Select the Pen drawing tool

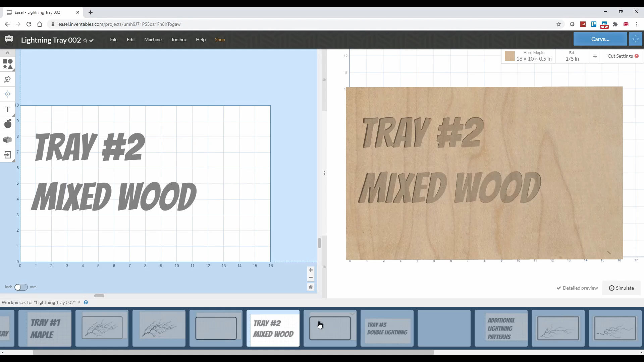[7, 79]
